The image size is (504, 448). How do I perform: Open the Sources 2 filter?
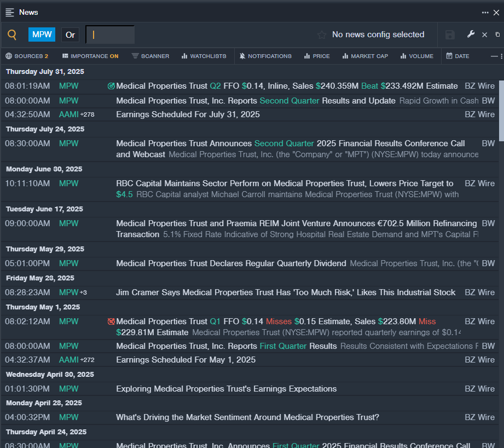pos(27,56)
